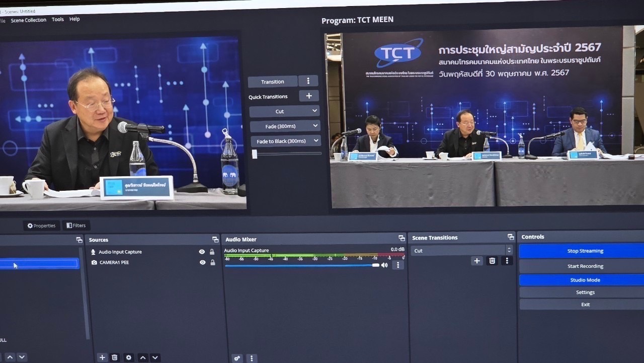
Task: Remove the selected source with the trash icon
Action: point(115,357)
